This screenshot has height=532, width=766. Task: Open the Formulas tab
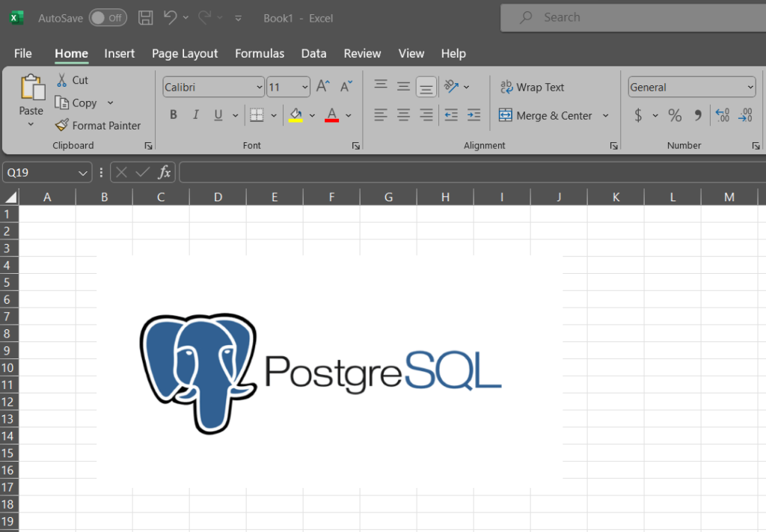click(x=260, y=53)
